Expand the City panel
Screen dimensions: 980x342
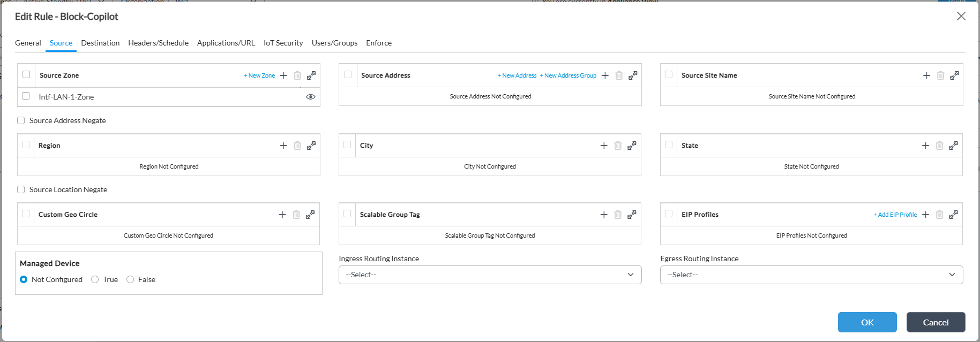[x=632, y=146]
